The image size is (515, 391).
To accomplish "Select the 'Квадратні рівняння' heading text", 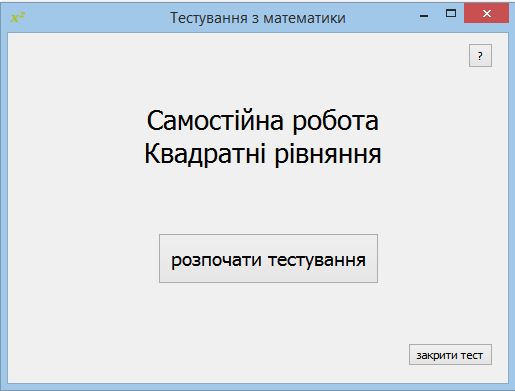I will click(x=263, y=154).
